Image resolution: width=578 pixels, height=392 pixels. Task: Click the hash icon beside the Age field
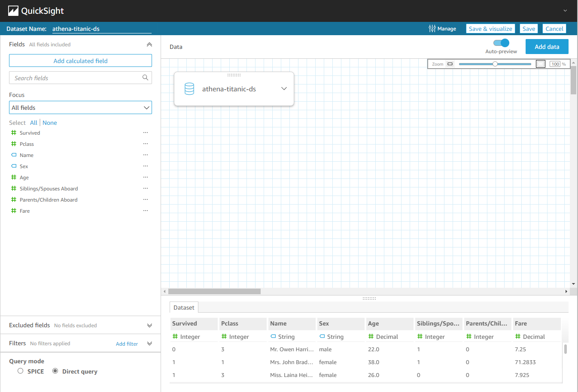point(14,178)
